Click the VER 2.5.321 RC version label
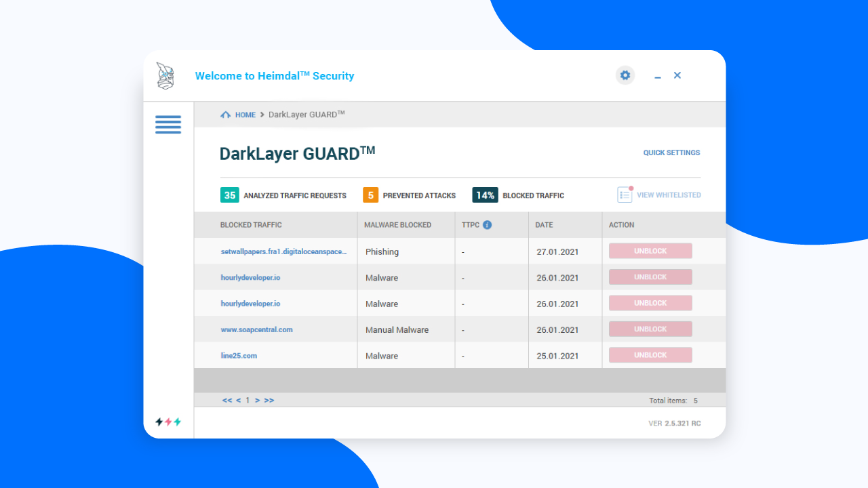The width and height of the screenshot is (868, 488). click(675, 424)
